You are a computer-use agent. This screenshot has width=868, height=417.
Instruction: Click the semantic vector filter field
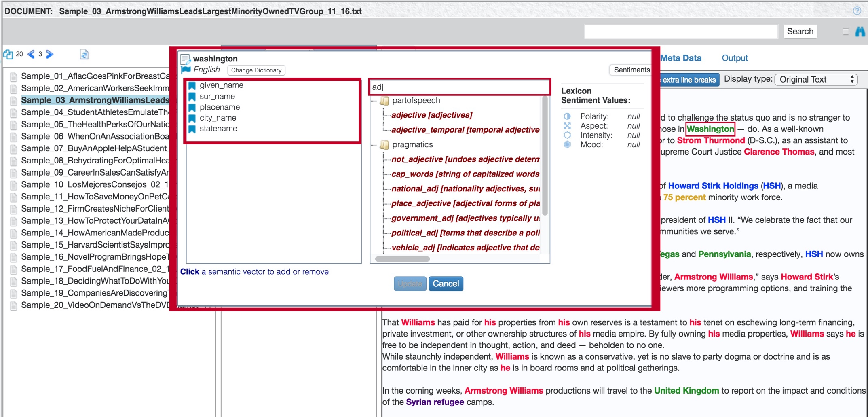click(459, 87)
